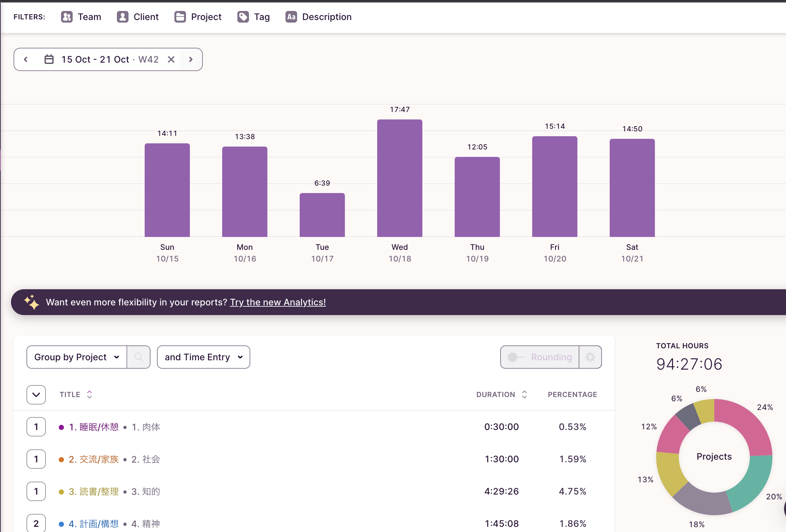Viewport: 786px width, 532px height.
Task: Open the Group by Project dropdown
Action: click(77, 357)
